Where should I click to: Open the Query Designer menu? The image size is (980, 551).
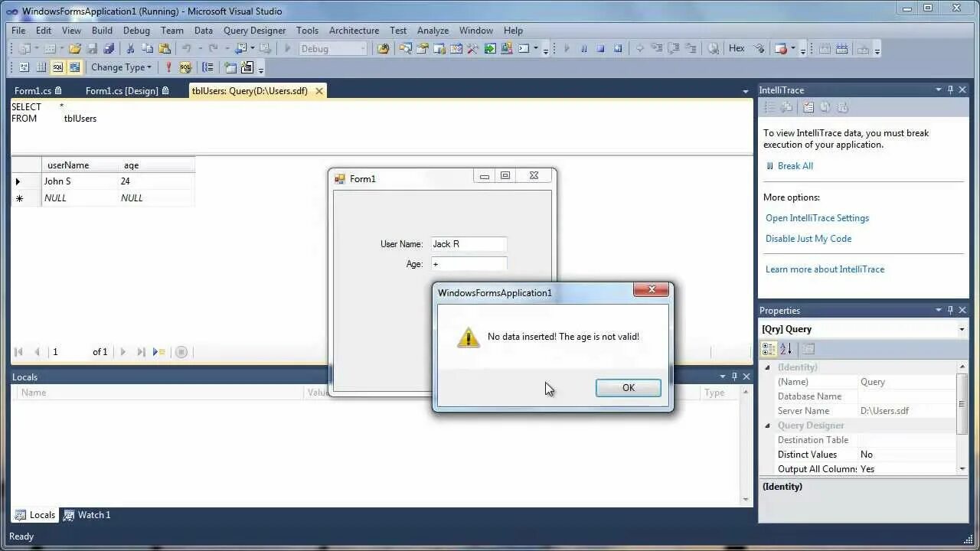(x=254, y=31)
